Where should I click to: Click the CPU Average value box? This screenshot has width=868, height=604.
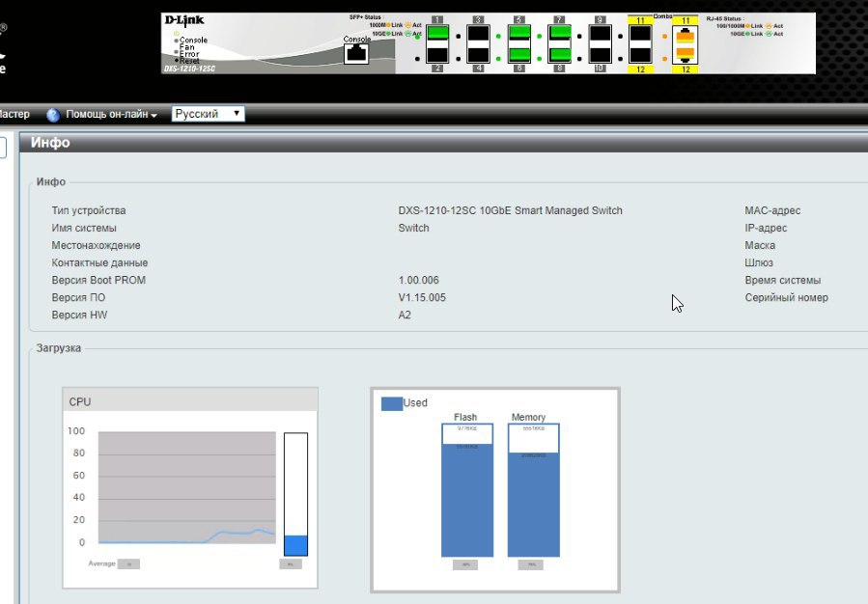129,563
